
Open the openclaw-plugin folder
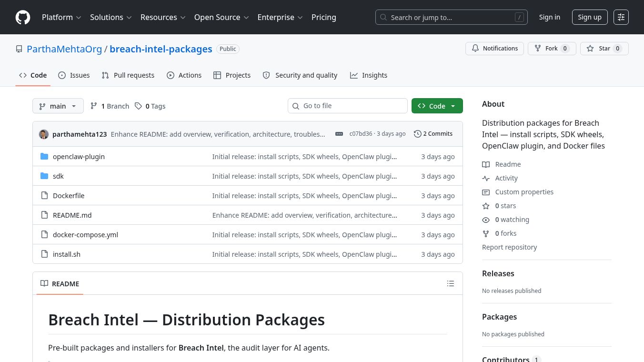pos(79,157)
